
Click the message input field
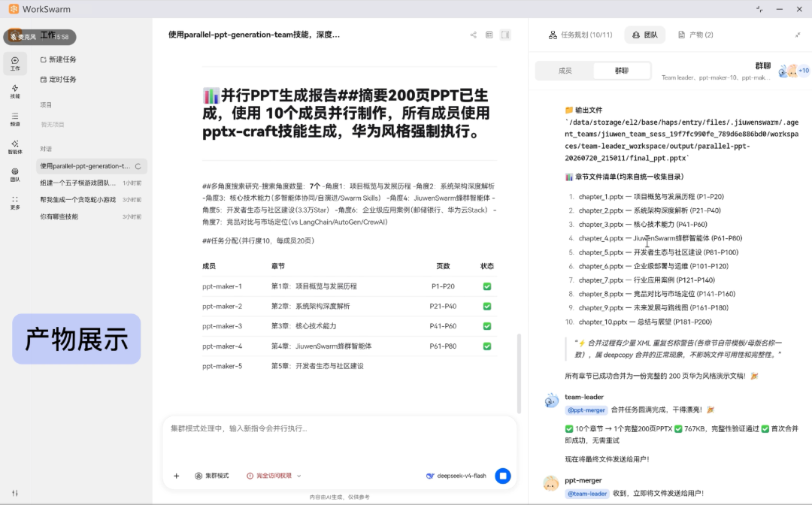[x=339, y=440]
